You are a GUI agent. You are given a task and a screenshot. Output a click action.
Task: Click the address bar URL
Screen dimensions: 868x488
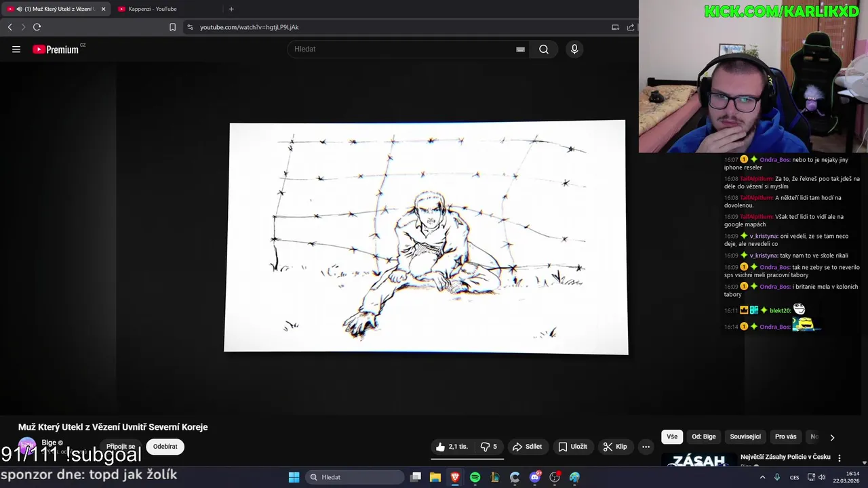click(x=249, y=27)
